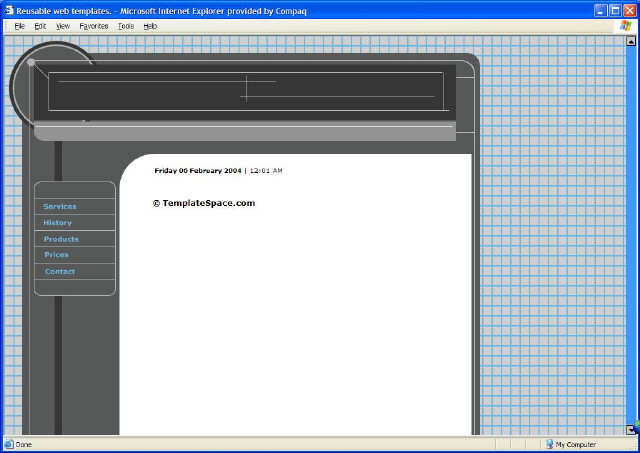Open the Edit menu
This screenshot has width=640, height=453.
pyautogui.click(x=40, y=26)
